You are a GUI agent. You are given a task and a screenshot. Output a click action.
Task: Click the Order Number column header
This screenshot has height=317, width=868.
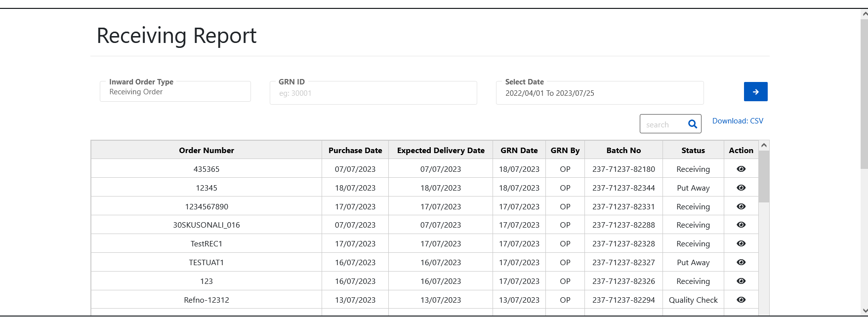(x=207, y=150)
